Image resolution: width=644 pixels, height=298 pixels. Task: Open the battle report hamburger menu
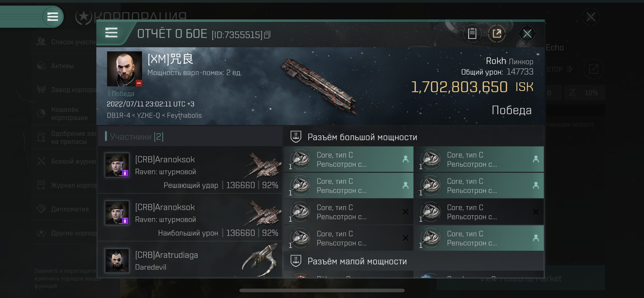pos(111,33)
